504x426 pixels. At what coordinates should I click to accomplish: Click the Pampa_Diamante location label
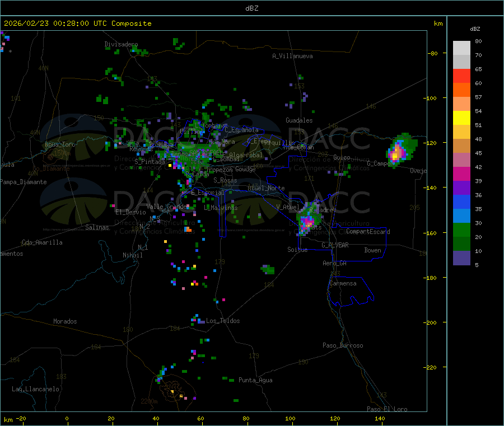(x=24, y=182)
